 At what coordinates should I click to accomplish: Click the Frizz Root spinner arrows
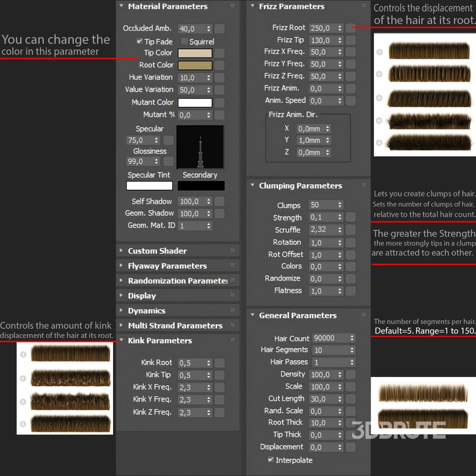point(340,28)
